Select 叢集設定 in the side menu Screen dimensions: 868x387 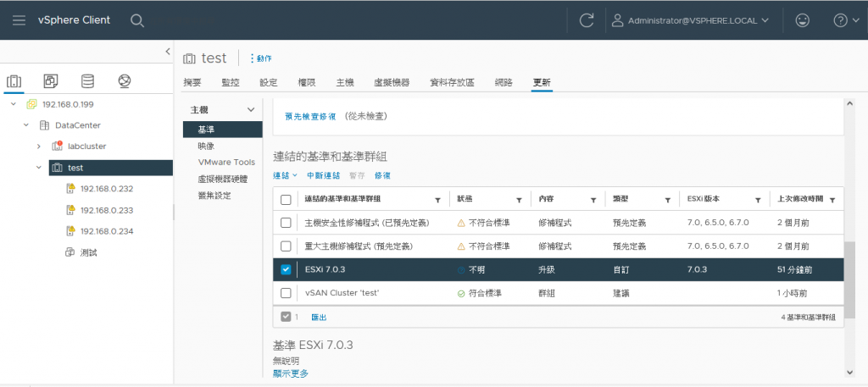[214, 195]
